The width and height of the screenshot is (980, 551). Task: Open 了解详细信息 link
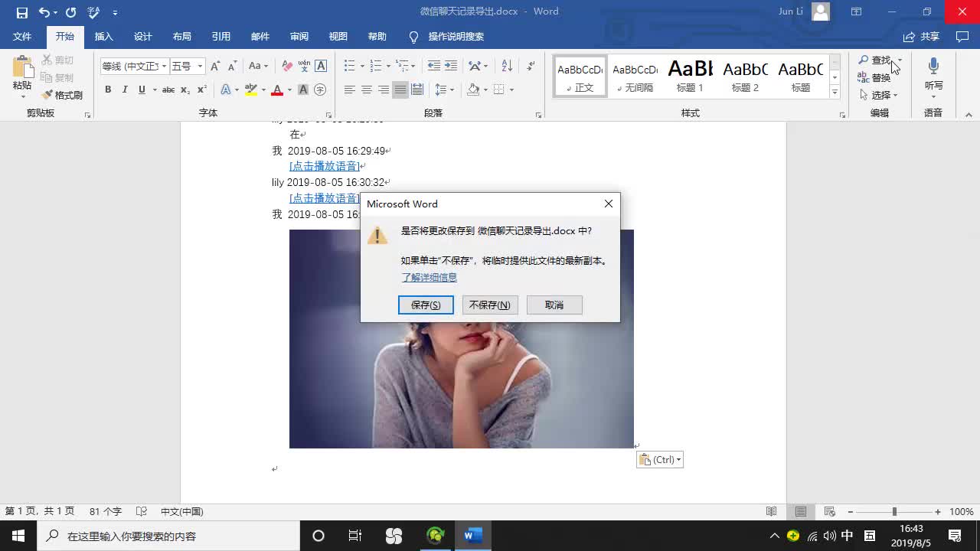click(x=429, y=277)
